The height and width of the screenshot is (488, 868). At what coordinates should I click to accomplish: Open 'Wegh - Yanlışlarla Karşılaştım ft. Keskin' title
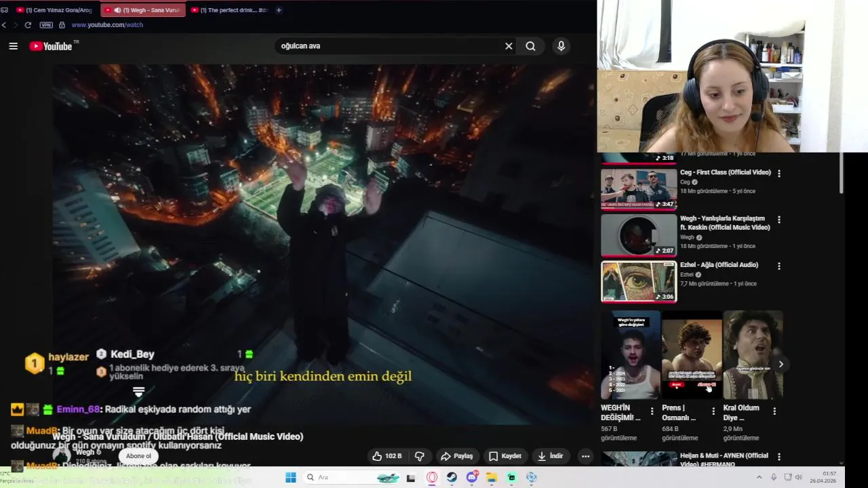click(725, 223)
